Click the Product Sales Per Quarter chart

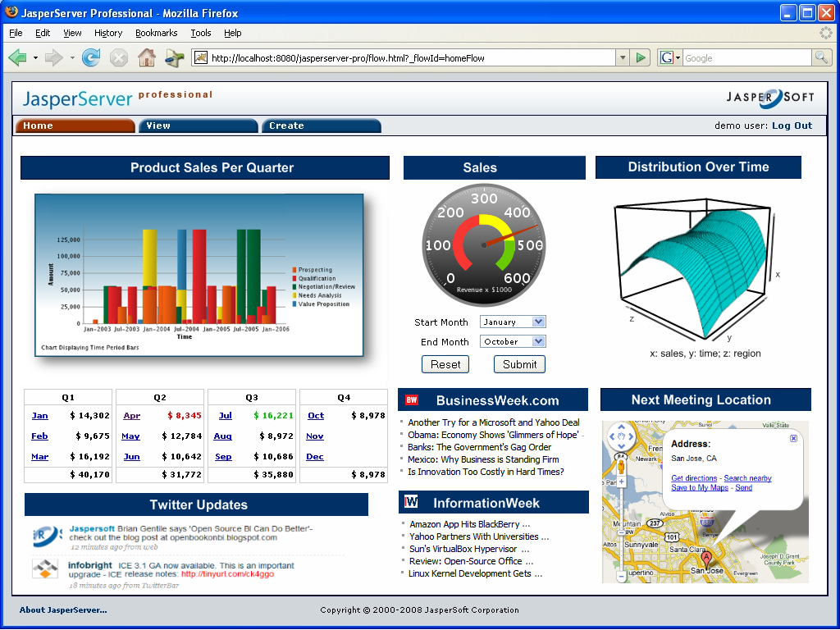(x=199, y=275)
